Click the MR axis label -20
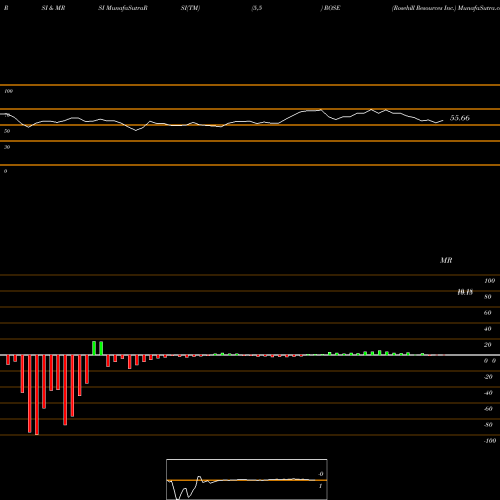500x500 pixels. (x=488, y=377)
